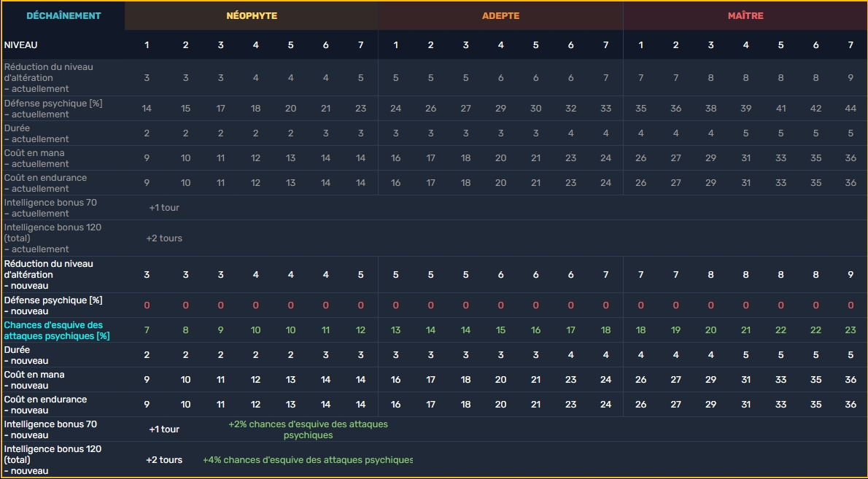Click red 0 under Maître level 7

point(850,305)
